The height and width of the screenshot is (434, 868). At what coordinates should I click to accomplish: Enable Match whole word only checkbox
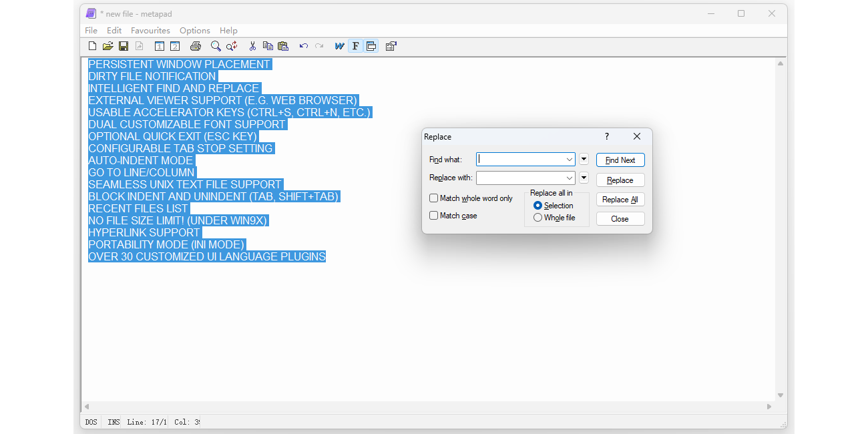point(434,198)
